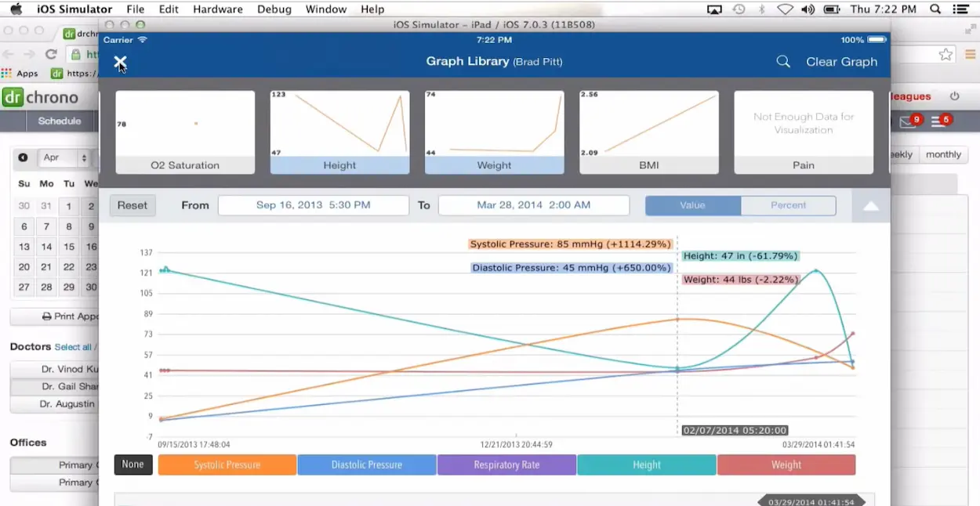The width and height of the screenshot is (980, 506).
Task: Dismiss the Graph Library with the X icon
Action: pyautogui.click(x=120, y=61)
